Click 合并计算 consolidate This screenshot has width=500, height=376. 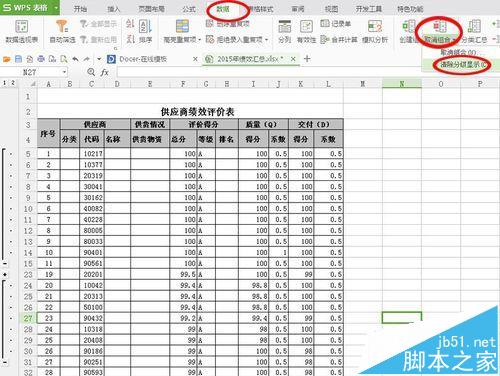tap(339, 39)
